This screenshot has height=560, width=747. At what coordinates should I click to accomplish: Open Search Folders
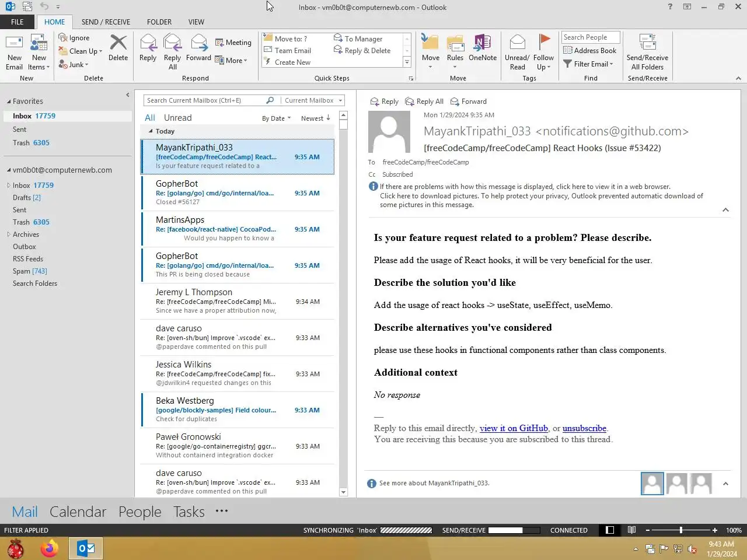pos(35,283)
